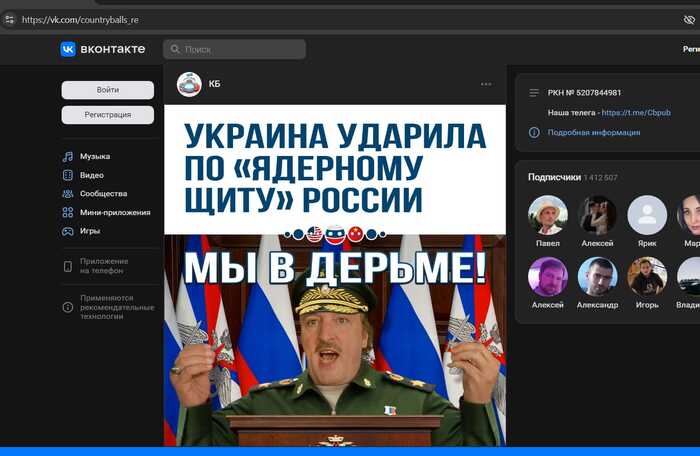
Task: Open Игорь's subscriber profile picture
Action: pos(647,277)
